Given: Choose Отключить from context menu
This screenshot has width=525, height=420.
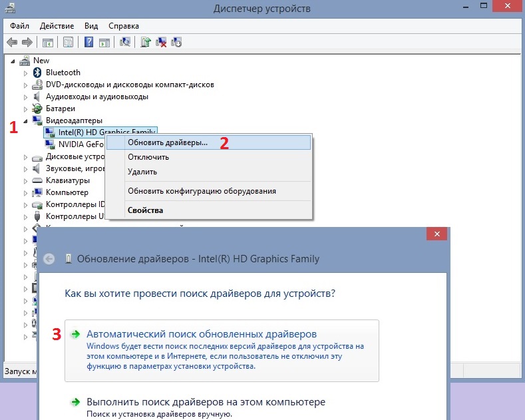Looking at the screenshot, I should pos(208,157).
